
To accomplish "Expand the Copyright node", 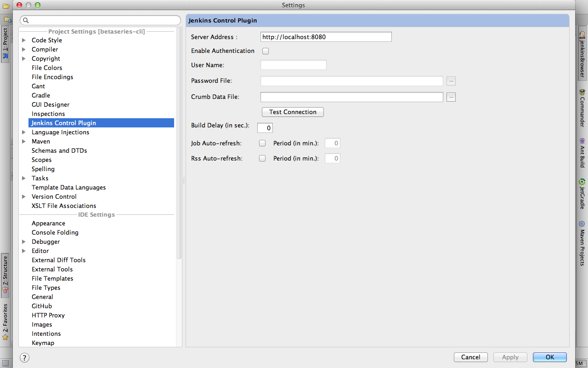I will 24,58.
